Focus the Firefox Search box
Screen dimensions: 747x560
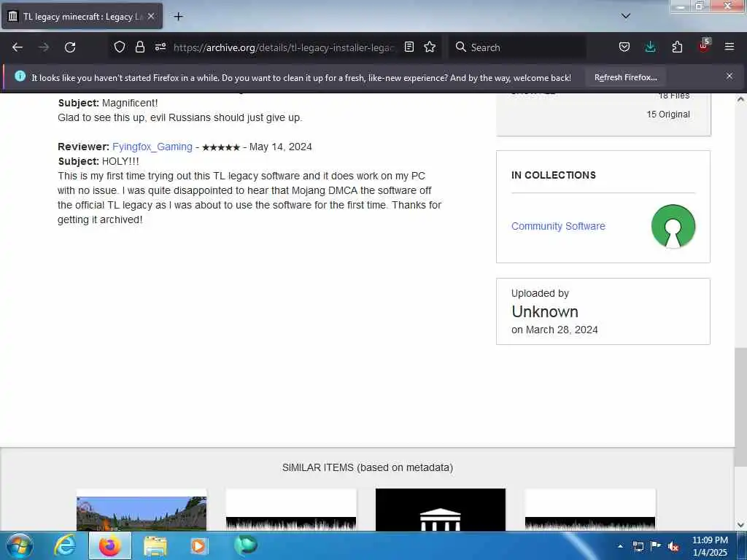point(517,47)
